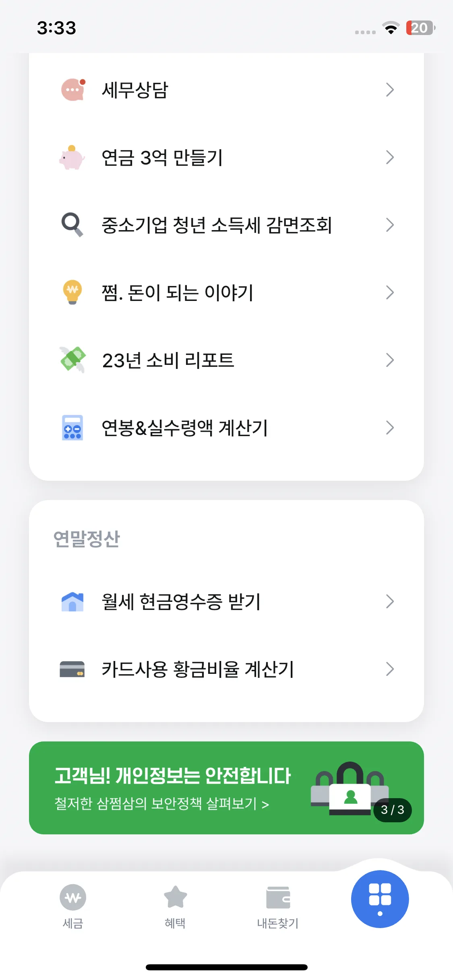This screenshot has height=980, width=453.
Task: Tap the gray credit card icon
Action: click(72, 669)
